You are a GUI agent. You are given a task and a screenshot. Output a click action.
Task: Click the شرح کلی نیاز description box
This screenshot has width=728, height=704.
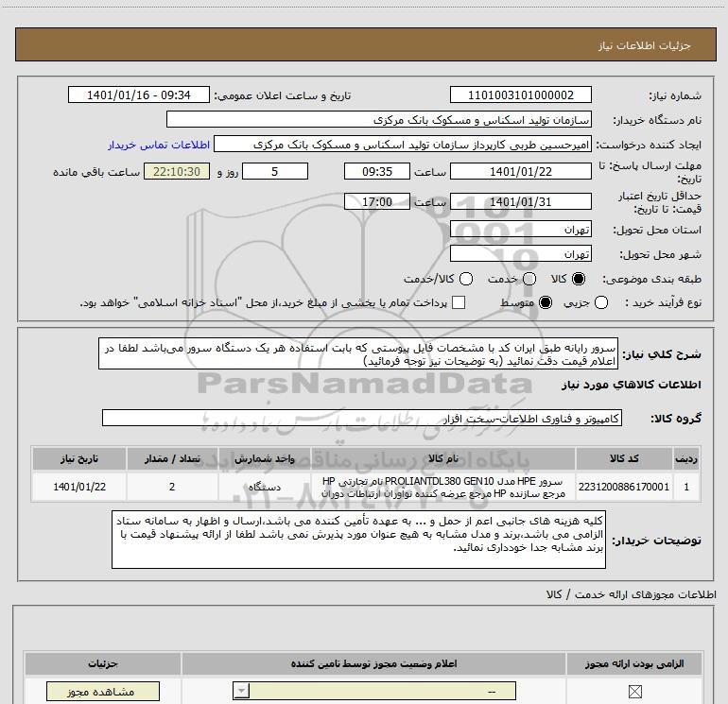point(358,353)
